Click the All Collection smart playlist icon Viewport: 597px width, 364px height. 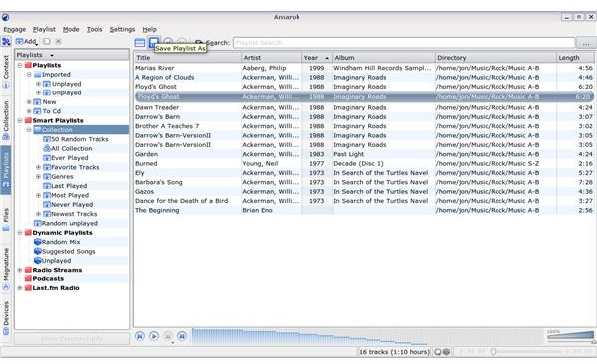coord(47,148)
